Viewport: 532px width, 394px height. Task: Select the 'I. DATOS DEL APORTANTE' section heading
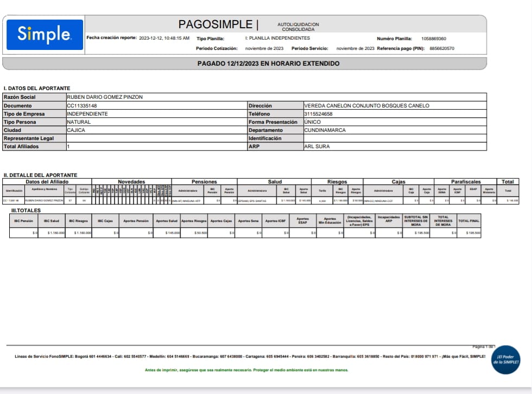37,88
